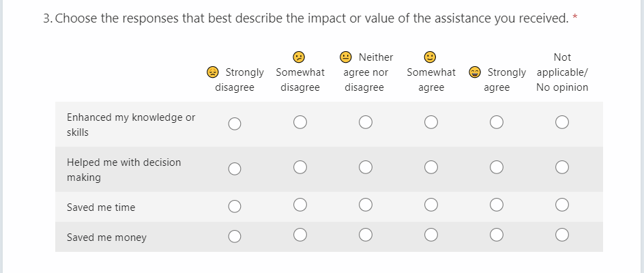Viewport: 644px width, 273px height.
Task: Choose Somewhat disagree for Helped with decision making
Action: (x=300, y=168)
